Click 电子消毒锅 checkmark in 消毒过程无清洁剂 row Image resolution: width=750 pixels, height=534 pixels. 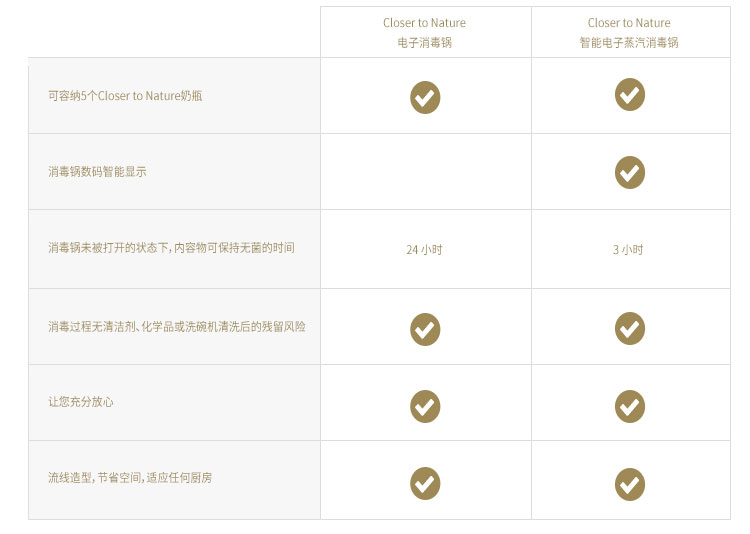tap(425, 328)
